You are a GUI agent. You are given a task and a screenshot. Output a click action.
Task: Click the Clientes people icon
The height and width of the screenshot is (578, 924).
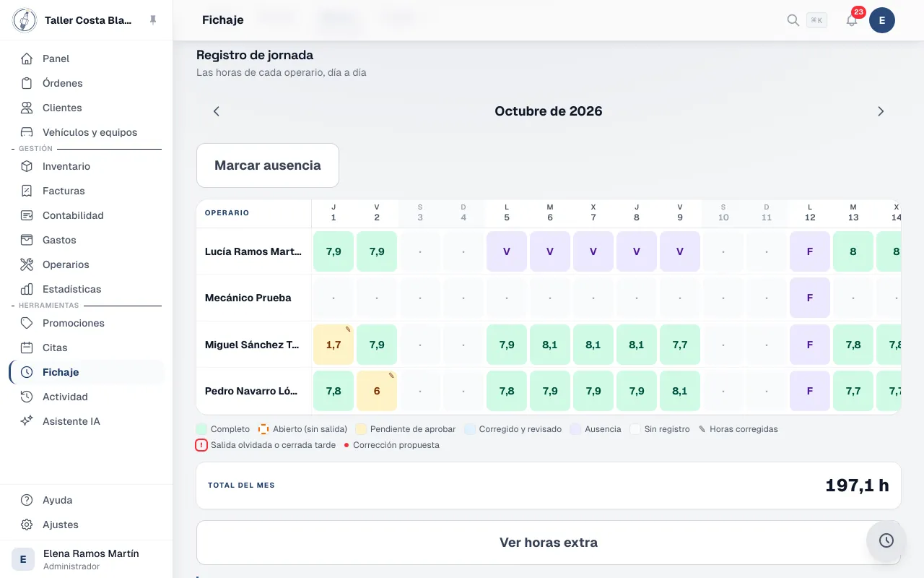[x=27, y=108]
